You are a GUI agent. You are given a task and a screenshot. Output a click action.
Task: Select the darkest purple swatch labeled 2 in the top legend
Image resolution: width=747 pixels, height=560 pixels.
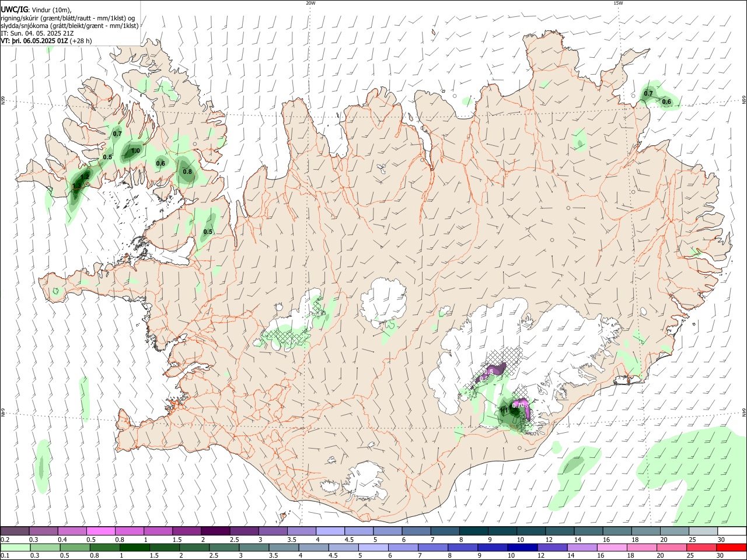pyautogui.click(x=215, y=531)
